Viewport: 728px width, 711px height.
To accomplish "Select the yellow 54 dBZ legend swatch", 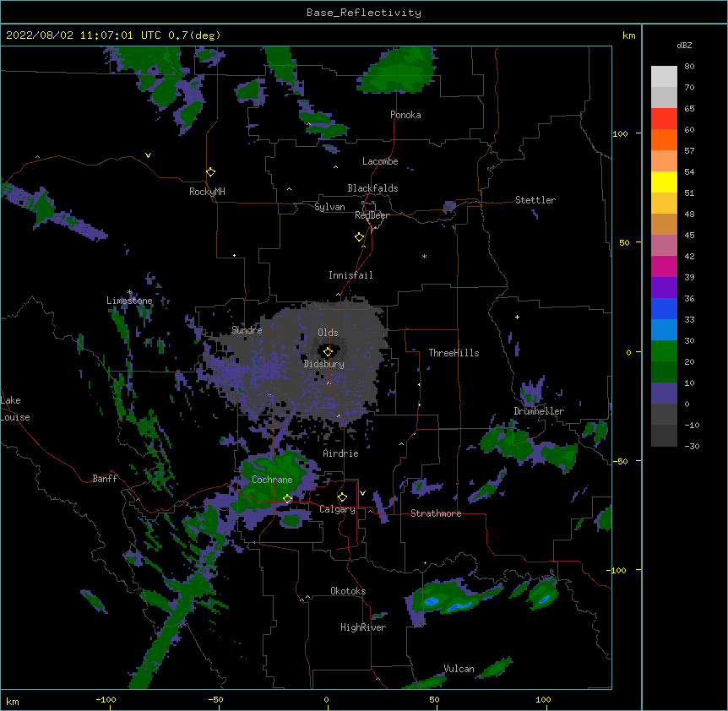I will (664, 182).
